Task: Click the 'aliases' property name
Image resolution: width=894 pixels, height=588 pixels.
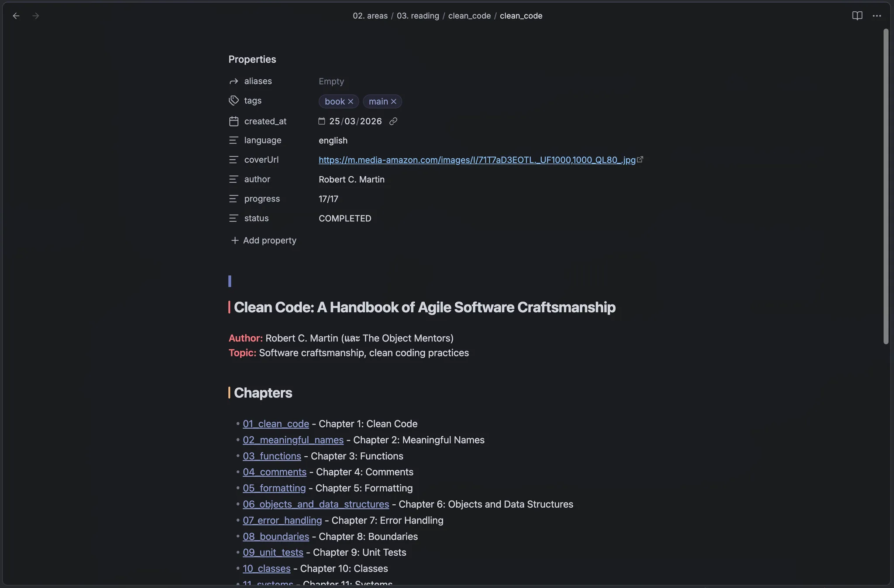Action: click(x=258, y=82)
